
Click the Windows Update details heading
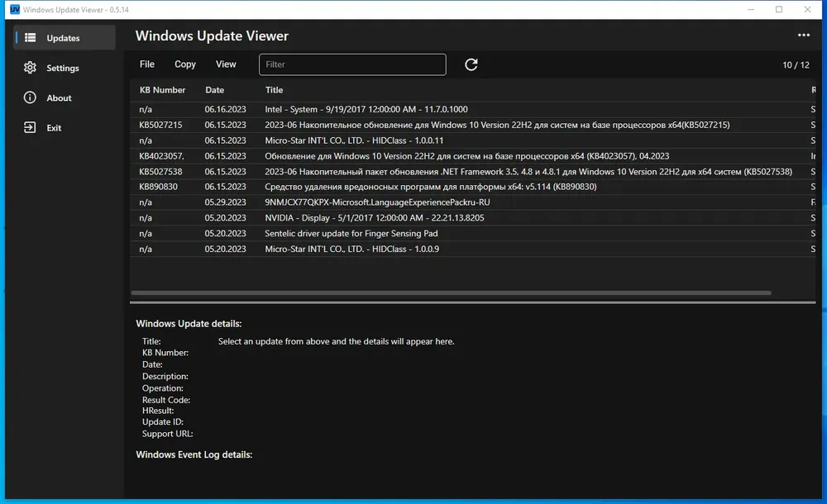coord(189,324)
